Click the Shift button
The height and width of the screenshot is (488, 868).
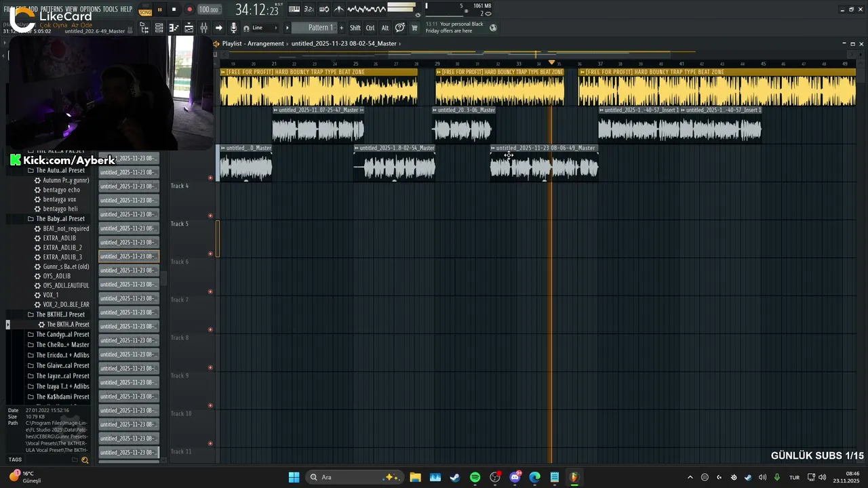pos(355,28)
